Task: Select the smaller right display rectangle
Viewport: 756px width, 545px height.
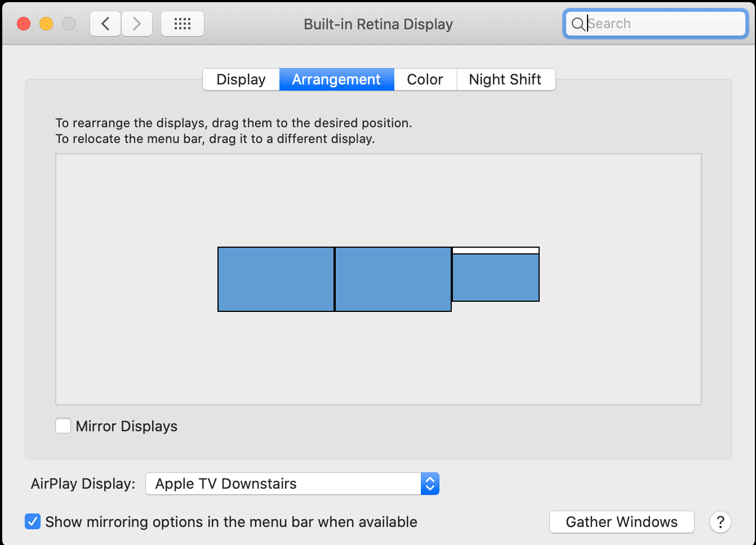Action: [x=496, y=278]
